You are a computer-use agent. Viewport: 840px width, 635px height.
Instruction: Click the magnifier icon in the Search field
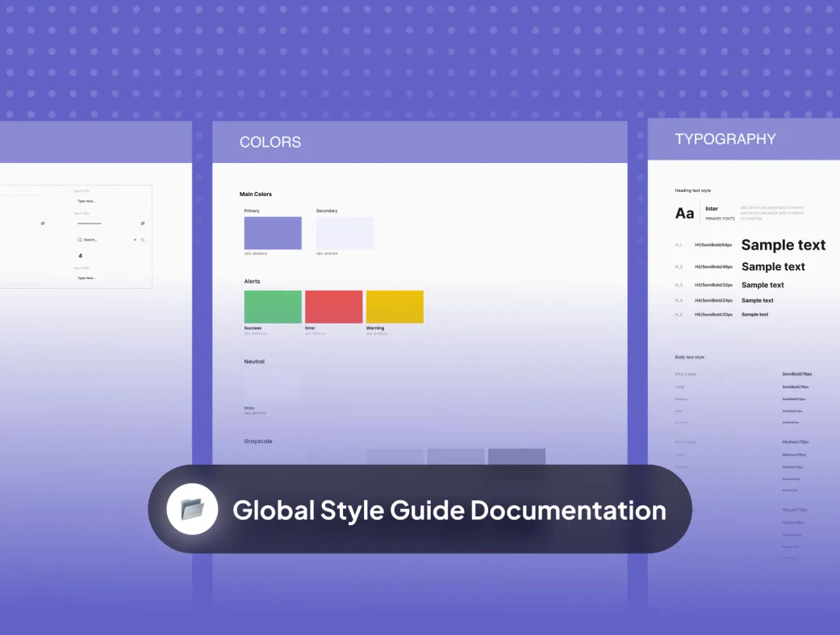80,240
